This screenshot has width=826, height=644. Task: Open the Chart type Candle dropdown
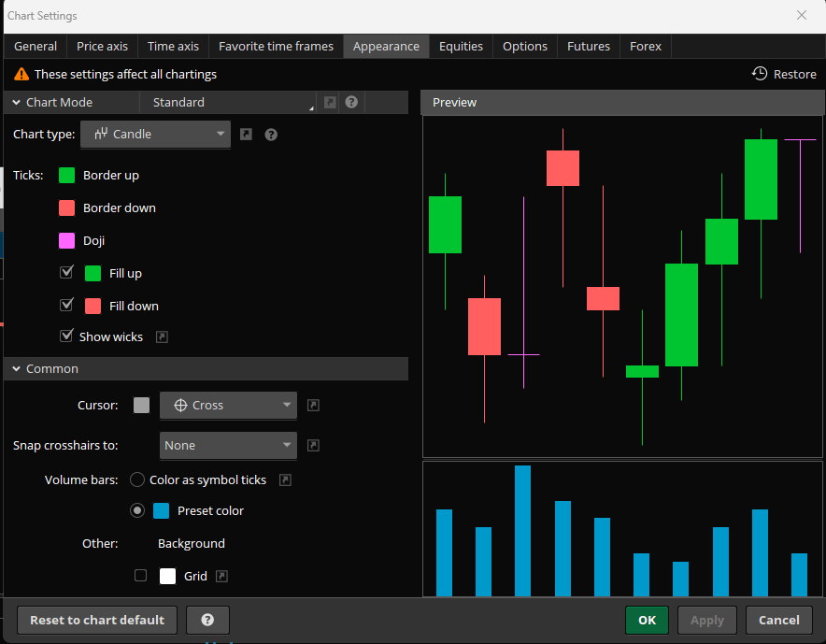pos(155,135)
